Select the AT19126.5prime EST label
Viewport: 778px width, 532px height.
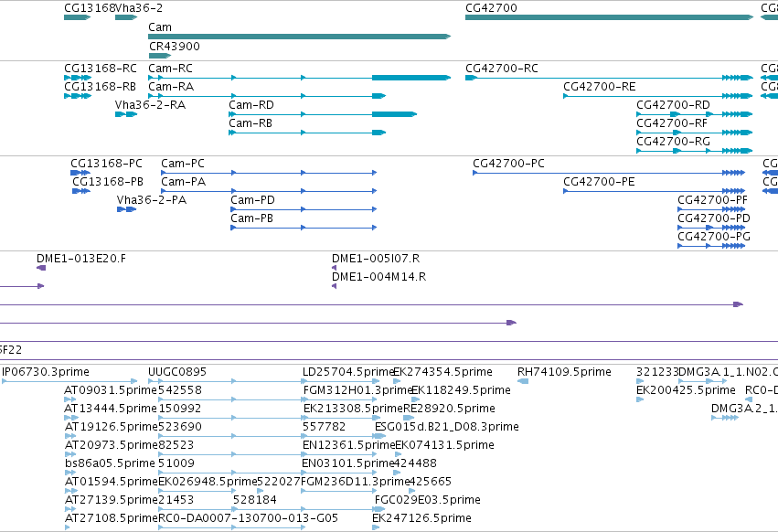112,427
